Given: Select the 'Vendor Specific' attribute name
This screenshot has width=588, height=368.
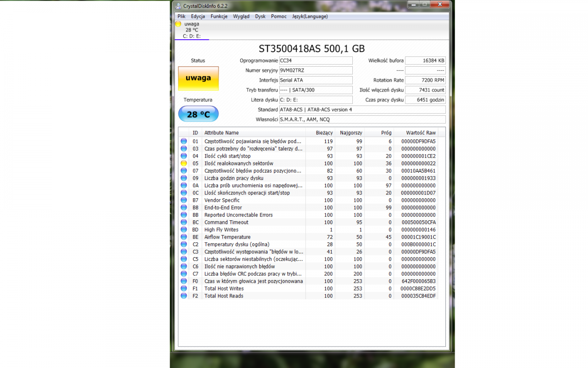Looking at the screenshot, I should 222,200.
